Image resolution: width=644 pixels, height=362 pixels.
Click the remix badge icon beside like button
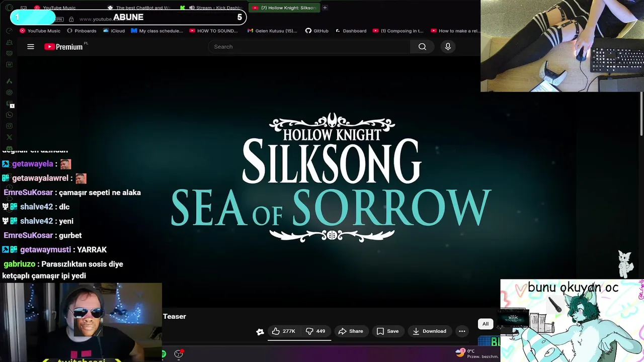(x=260, y=332)
